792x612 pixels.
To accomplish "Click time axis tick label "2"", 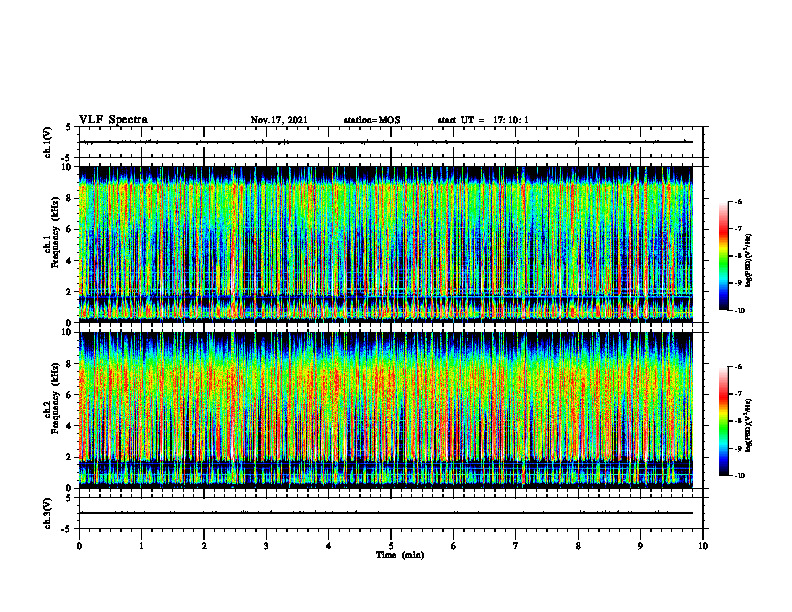I will [204, 546].
